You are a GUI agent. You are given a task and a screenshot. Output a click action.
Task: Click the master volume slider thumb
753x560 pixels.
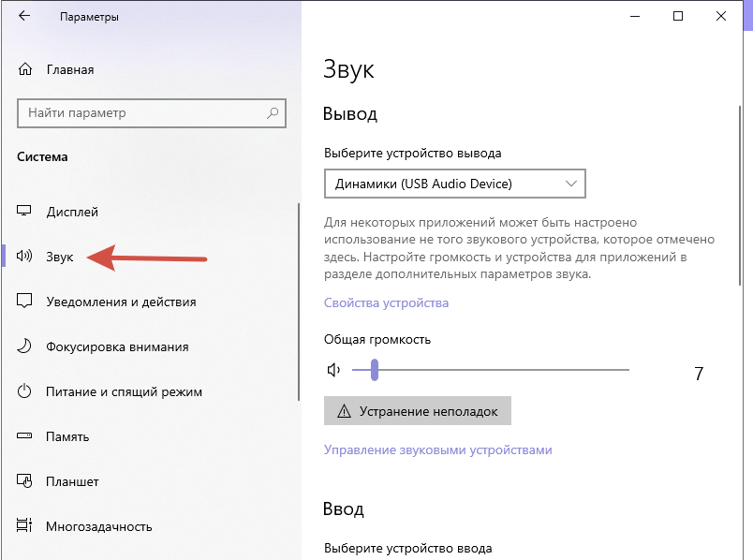(x=374, y=370)
